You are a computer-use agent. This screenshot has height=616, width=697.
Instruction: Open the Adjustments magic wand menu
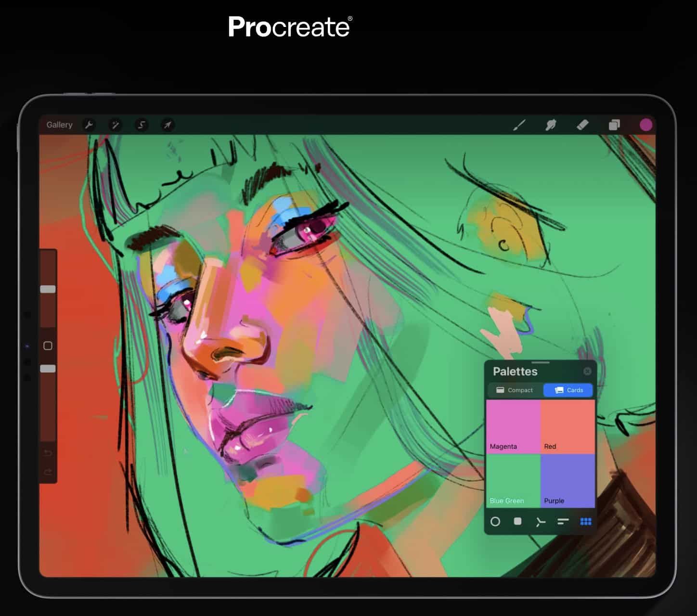click(x=115, y=125)
